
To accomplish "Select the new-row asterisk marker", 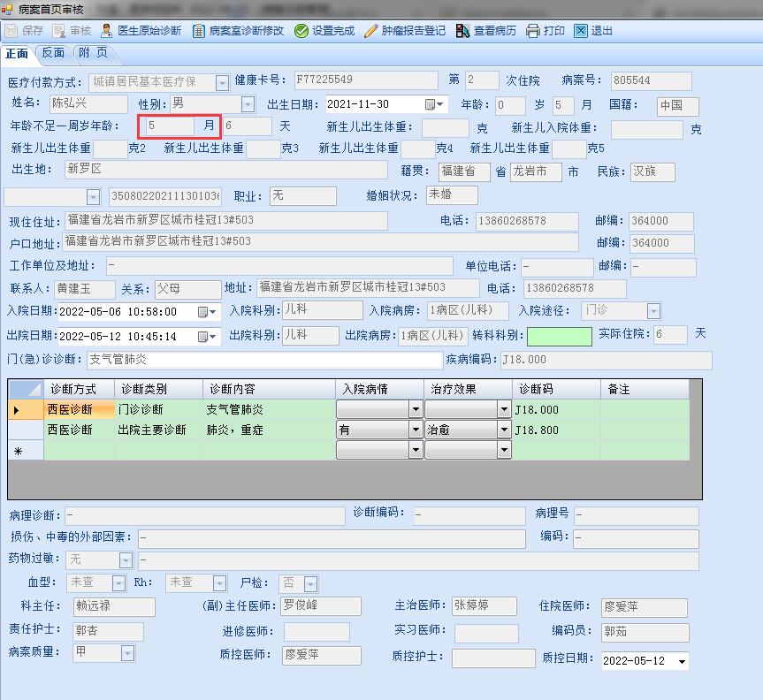I will click(26, 451).
